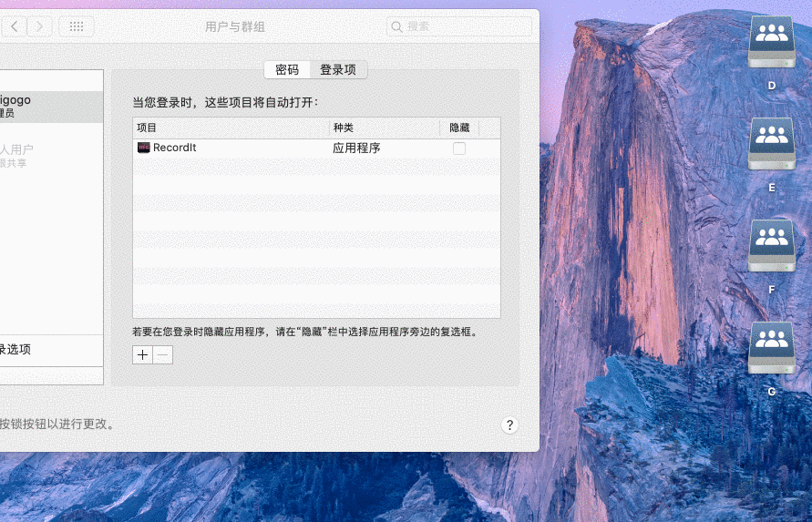Go back with the left arrow button

pyautogui.click(x=15, y=26)
